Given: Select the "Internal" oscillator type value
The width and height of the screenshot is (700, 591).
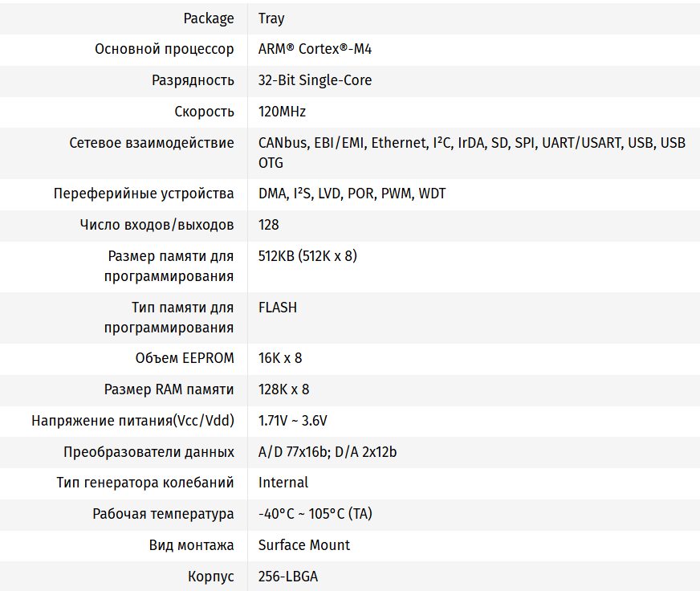Looking at the screenshot, I should coord(283,483).
